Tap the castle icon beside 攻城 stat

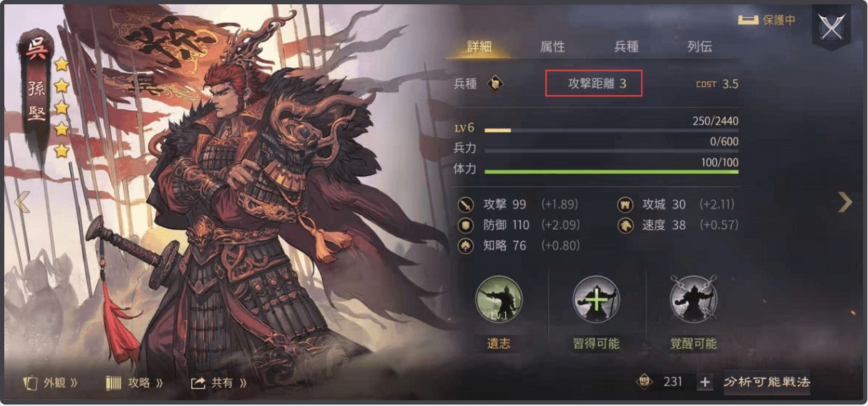click(x=625, y=204)
